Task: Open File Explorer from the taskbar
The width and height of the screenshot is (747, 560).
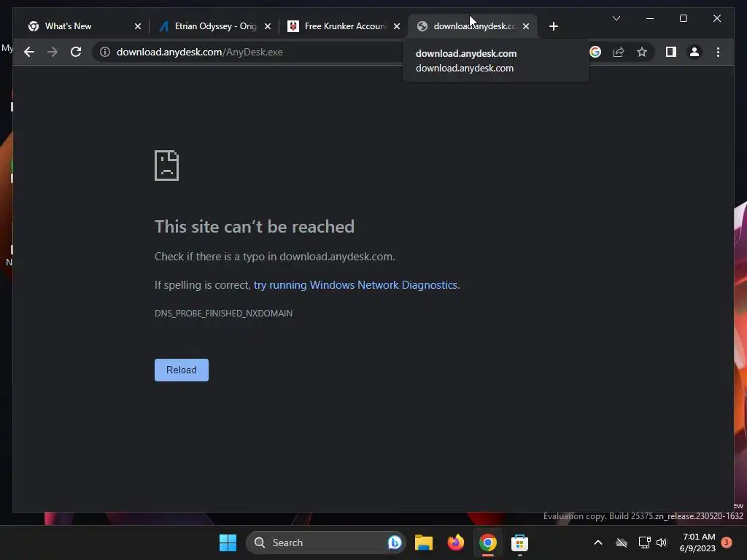Action: point(424,542)
